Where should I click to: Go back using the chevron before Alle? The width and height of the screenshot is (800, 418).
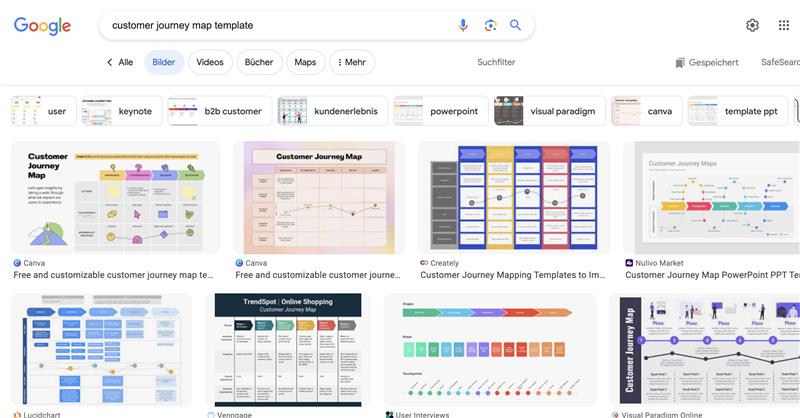click(109, 62)
